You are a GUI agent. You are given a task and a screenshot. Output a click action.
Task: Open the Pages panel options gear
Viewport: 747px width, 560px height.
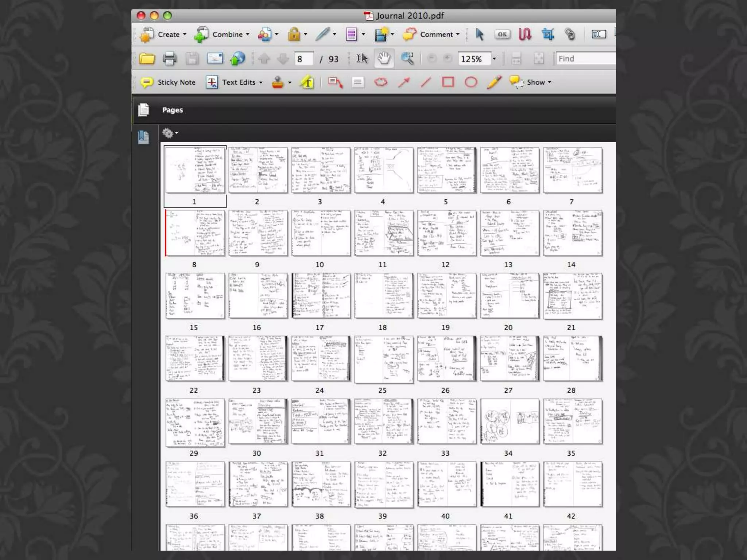tap(169, 133)
